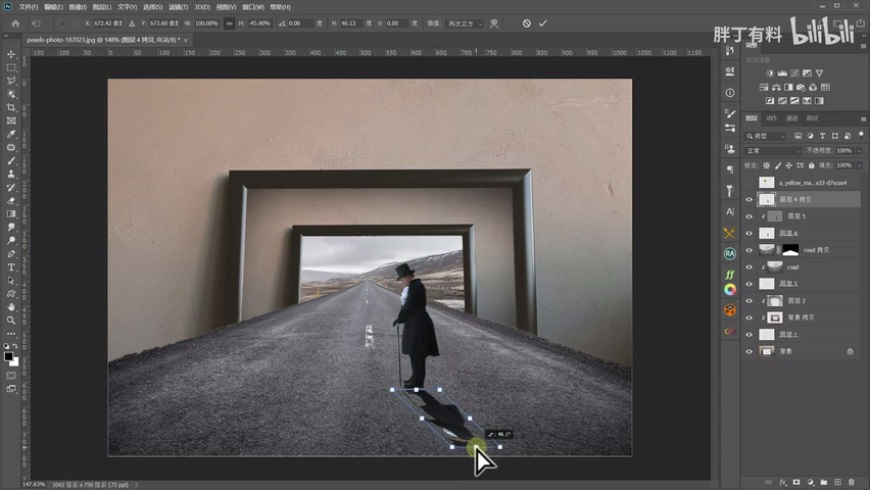870x490 pixels.
Task: Select the Eyedropper tool
Action: tap(11, 134)
